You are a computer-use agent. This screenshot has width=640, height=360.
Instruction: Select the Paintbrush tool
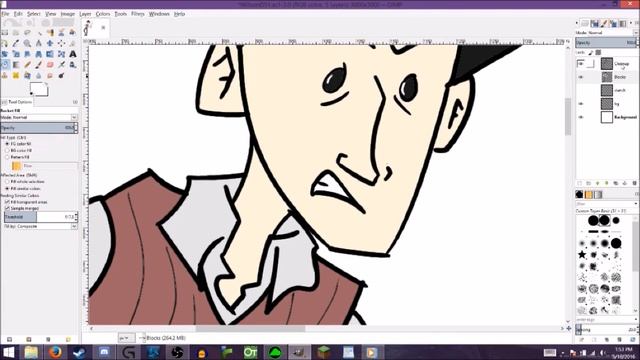[x=39, y=64]
